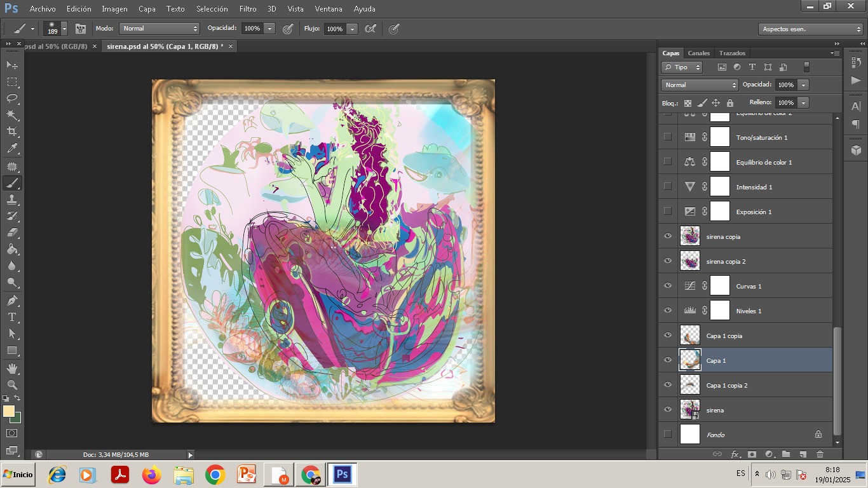The image size is (868, 488).
Task: Show the Exposición 1 layer
Action: click(667, 211)
